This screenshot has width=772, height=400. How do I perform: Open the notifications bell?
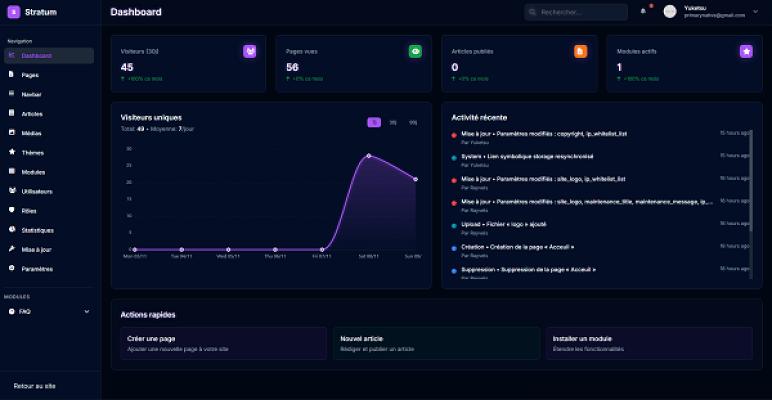click(x=643, y=11)
